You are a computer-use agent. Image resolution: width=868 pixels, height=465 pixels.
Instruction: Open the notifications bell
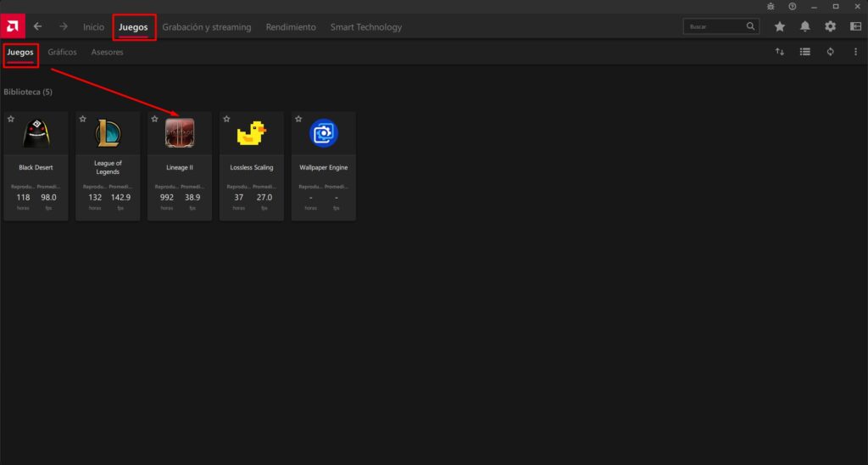point(805,26)
